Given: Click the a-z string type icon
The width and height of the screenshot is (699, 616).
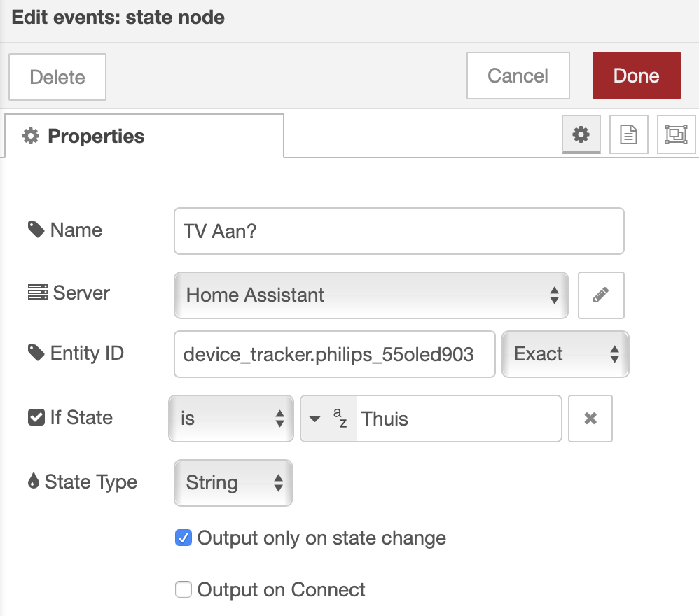Looking at the screenshot, I should [x=340, y=419].
